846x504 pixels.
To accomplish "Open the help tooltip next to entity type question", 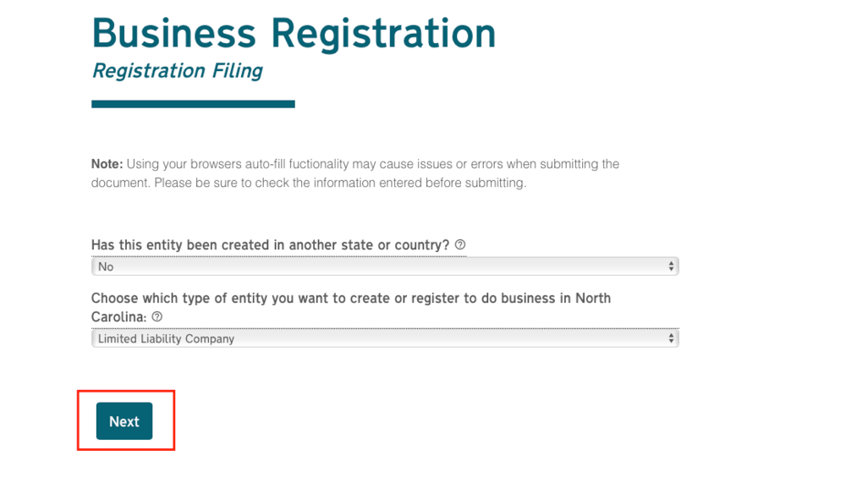I will [x=157, y=316].
